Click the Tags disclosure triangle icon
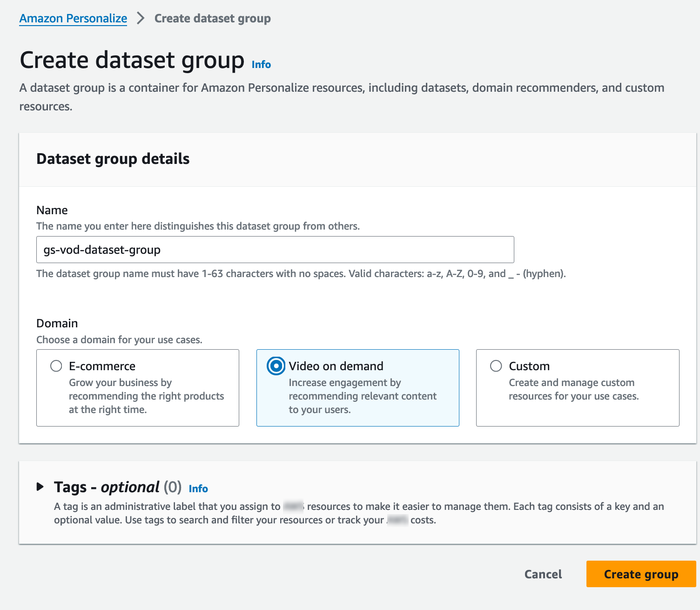Viewport: 700px width, 610px height. [x=40, y=487]
